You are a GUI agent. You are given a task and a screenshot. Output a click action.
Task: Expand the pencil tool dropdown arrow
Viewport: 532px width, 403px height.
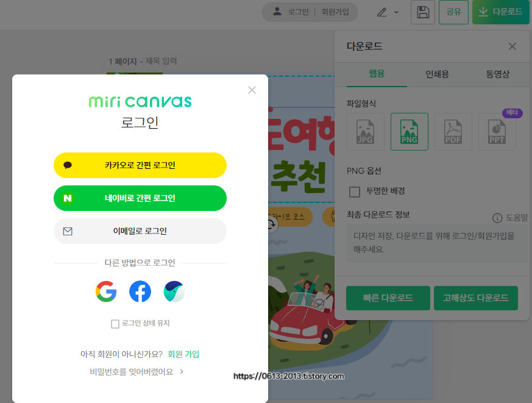[396, 13]
